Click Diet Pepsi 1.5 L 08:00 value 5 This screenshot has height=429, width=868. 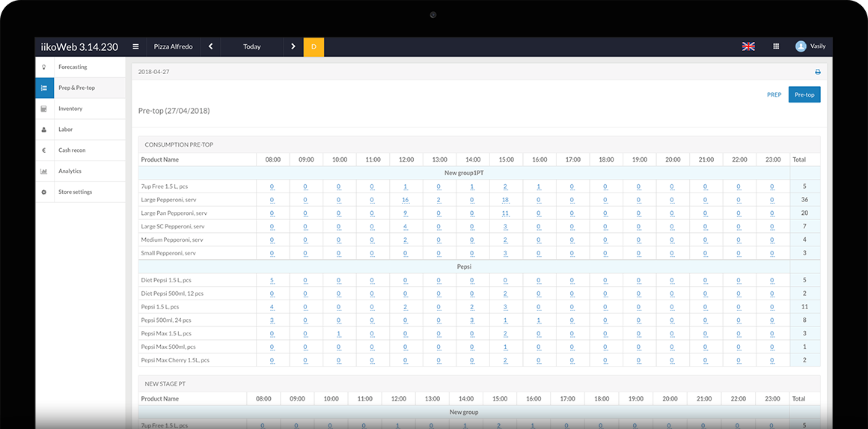pos(272,280)
